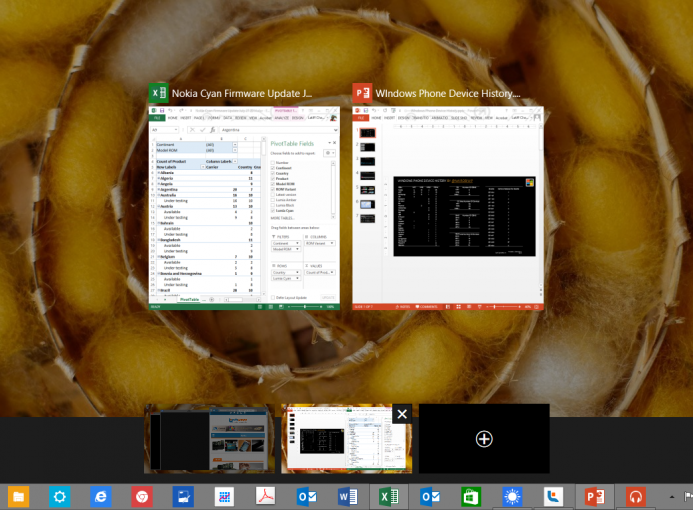The width and height of the screenshot is (693, 510).
Task: Open Adobe Acrobat from the taskbar
Action: (x=265, y=497)
